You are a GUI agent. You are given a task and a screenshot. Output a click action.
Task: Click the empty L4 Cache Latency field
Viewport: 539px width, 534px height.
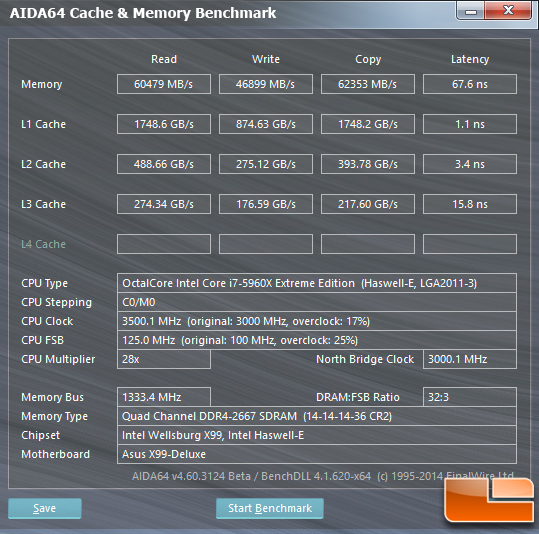point(470,244)
